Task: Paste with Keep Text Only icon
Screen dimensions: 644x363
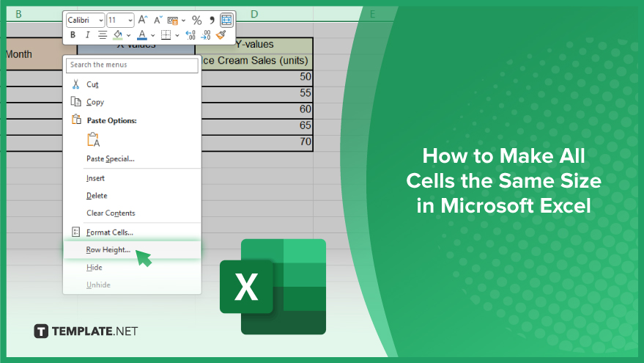Action: click(x=94, y=140)
